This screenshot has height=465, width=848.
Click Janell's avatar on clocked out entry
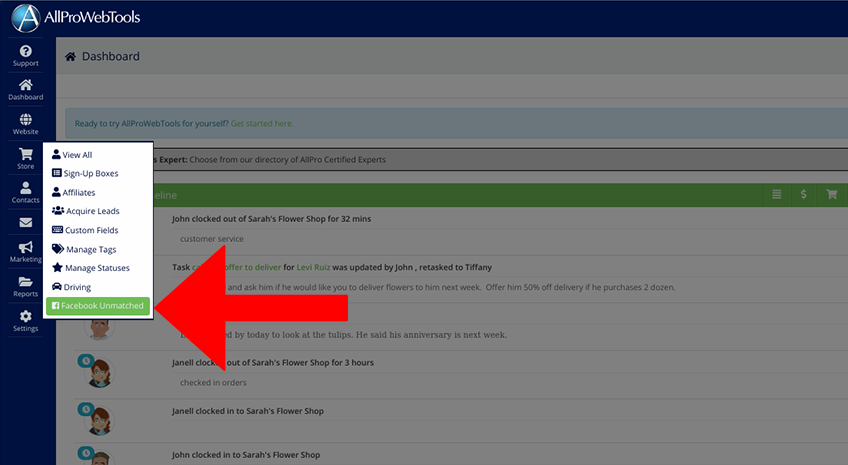point(99,373)
